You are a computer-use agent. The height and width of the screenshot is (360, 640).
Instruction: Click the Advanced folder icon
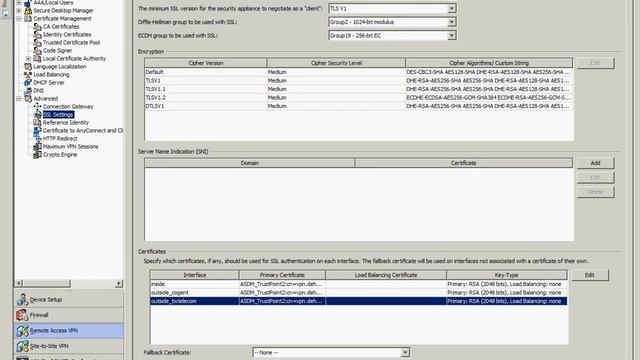[28, 98]
